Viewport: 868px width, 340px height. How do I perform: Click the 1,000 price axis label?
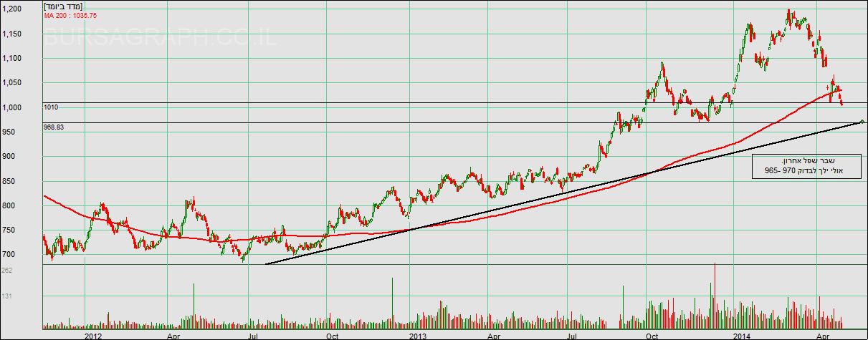tap(11, 107)
